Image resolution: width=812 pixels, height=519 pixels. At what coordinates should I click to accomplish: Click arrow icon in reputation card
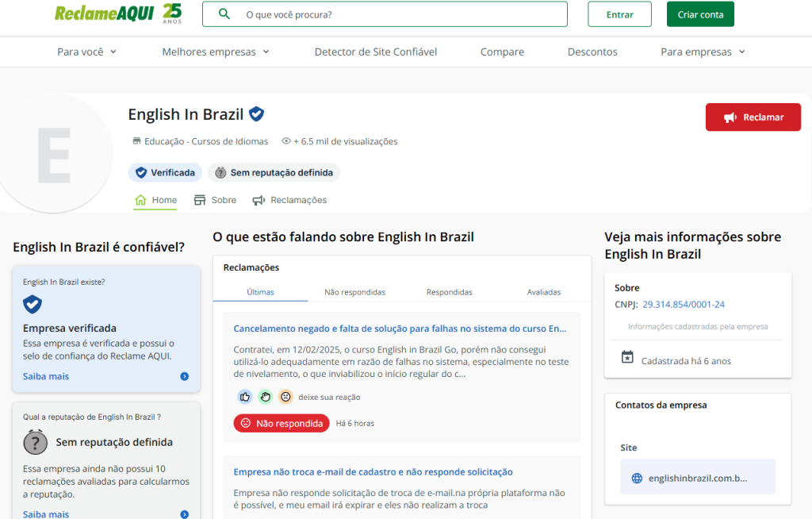pos(184,514)
